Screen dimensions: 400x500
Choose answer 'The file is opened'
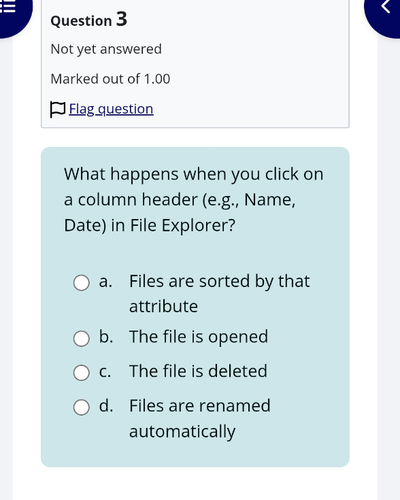point(199,337)
